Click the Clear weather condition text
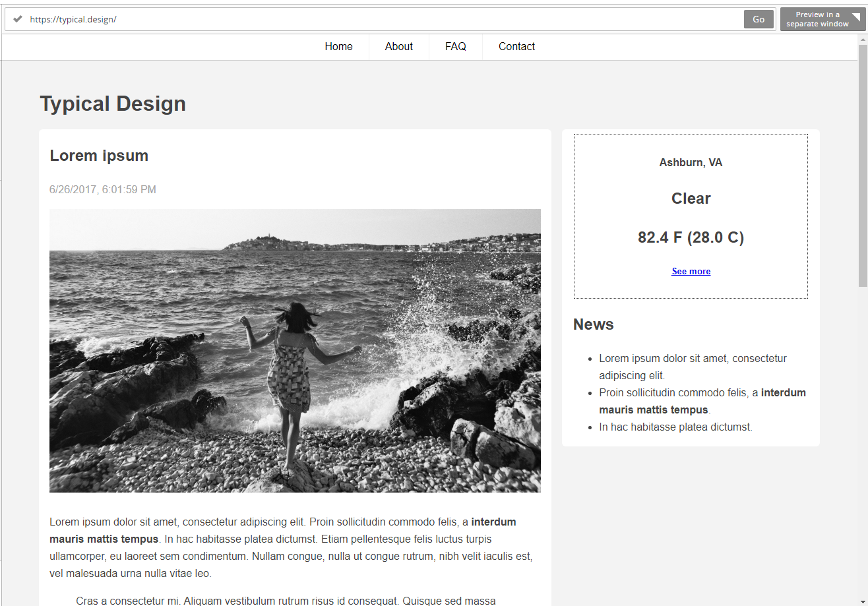The height and width of the screenshot is (606, 868). 691,198
